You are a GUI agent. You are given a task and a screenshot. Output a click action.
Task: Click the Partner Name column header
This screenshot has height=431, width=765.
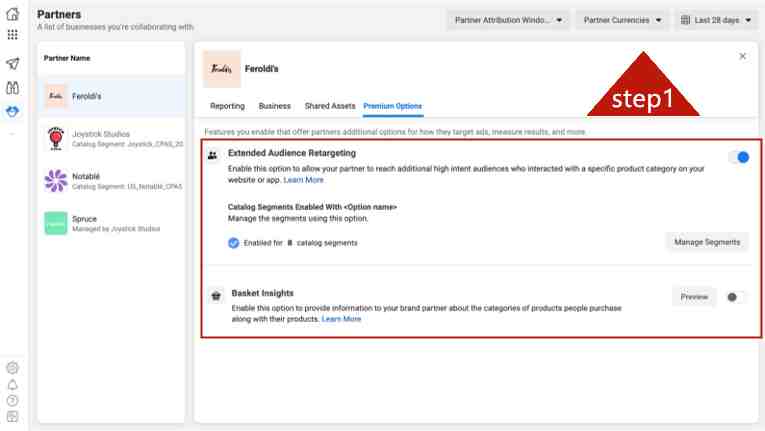point(67,58)
